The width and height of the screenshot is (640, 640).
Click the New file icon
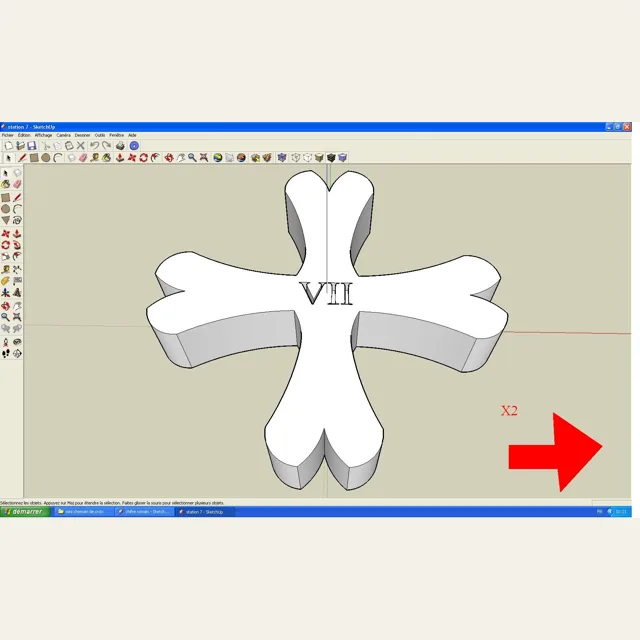[9, 146]
